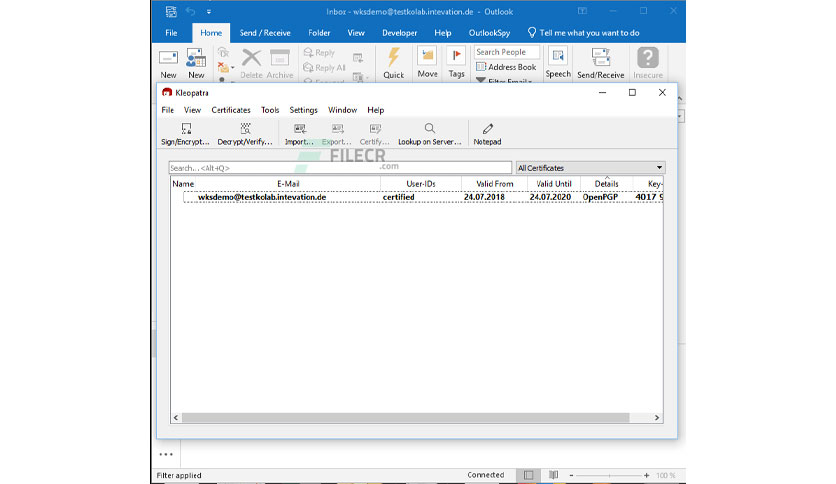Click Search People field in Outlook
This screenshot has width=836, height=484.
tap(507, 52)
